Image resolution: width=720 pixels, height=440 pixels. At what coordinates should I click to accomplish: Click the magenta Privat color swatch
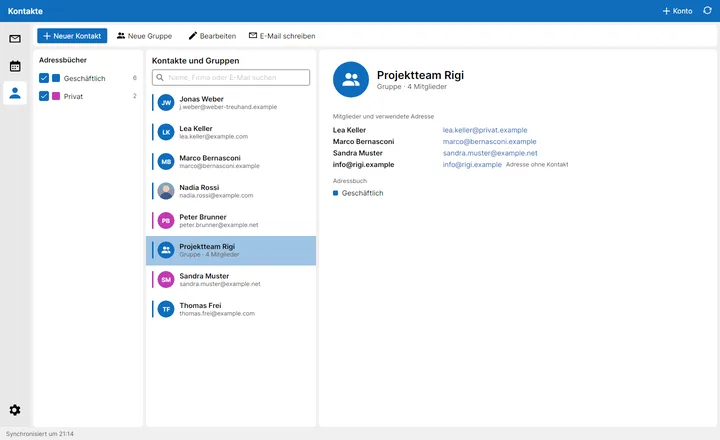pyautogui.click(x=56, y=96)
